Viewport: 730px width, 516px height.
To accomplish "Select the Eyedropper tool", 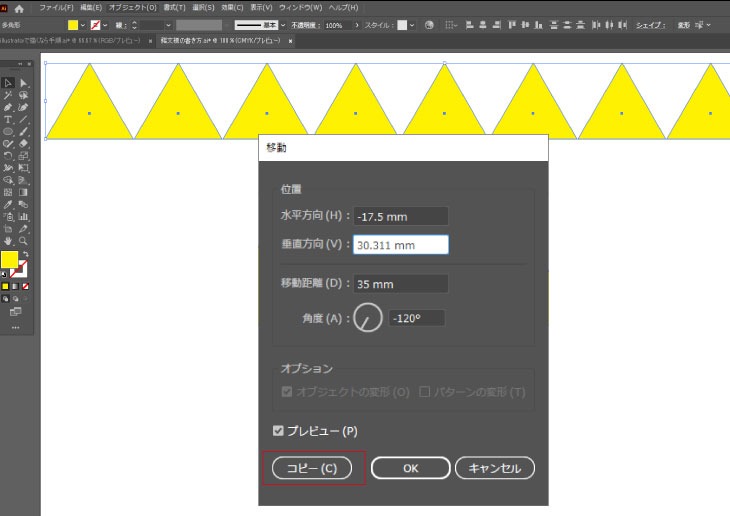I will click(x=8, y=204).
